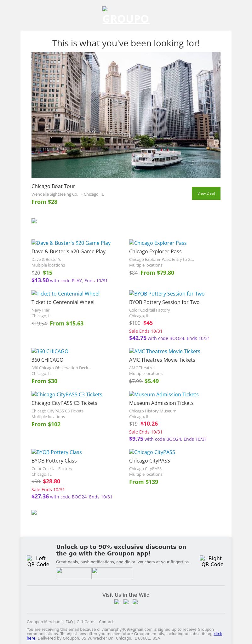Screen dimensions: 252x644
Task: Click the BYOB Pottery Class image
Action: pyautogui.click(x=57, y=452)
